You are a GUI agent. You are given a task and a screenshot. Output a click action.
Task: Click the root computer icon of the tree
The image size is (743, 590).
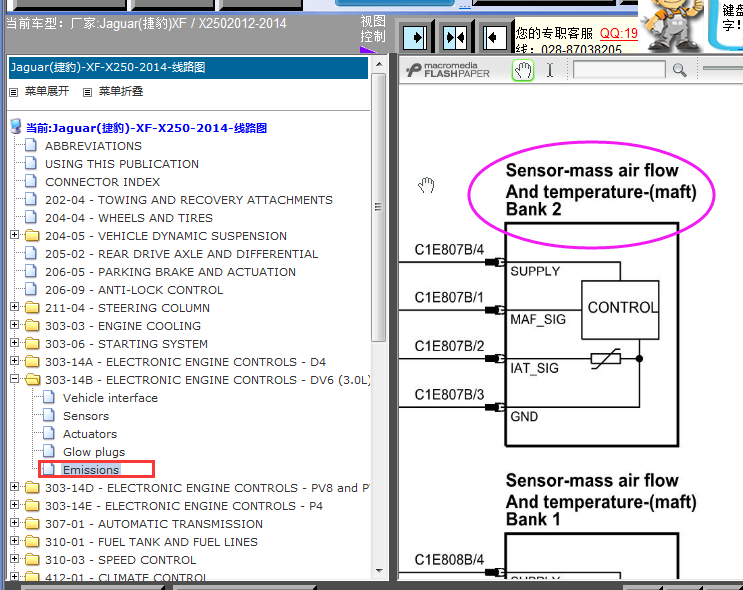point(16,127)
